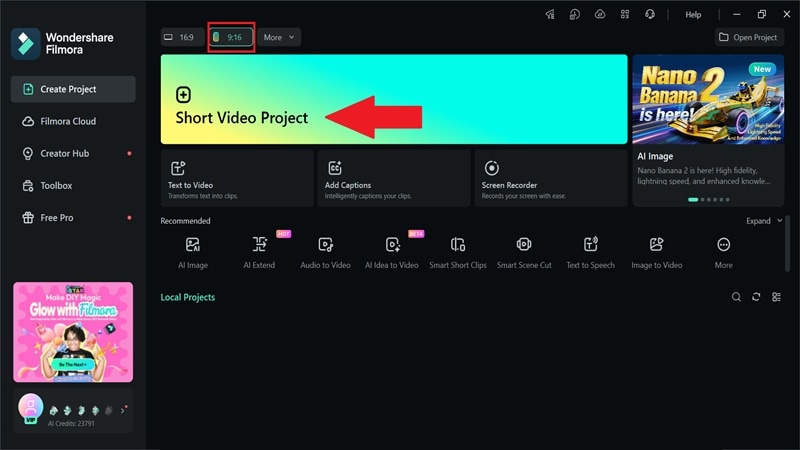Click the Nano Banana 2 promo thumbnail
The image size is (800, 450).
point(708,99)
